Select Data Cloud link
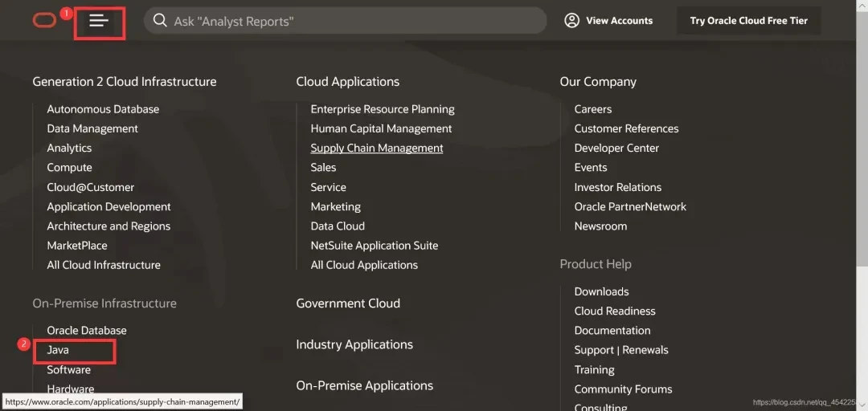Viewport: 868px width, 411px height. click(338, 226)
